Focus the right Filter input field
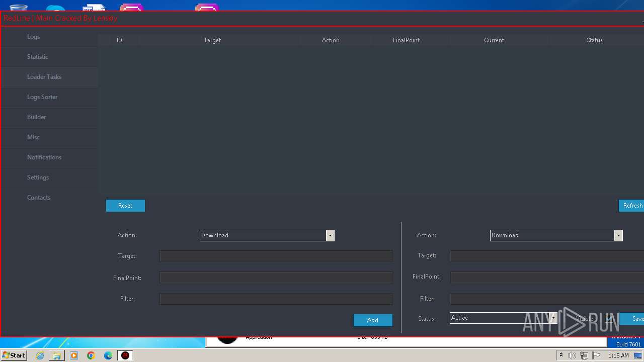Screen dimensions: 644x362 [x=547, y=299]
